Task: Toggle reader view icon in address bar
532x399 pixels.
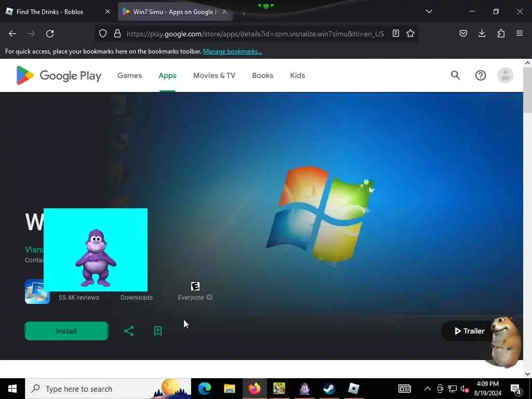Action: coord(395,33)
